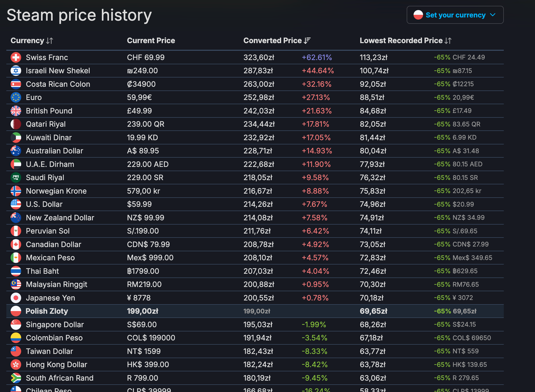Sort by Lowest Recorded Price icon

448,41
